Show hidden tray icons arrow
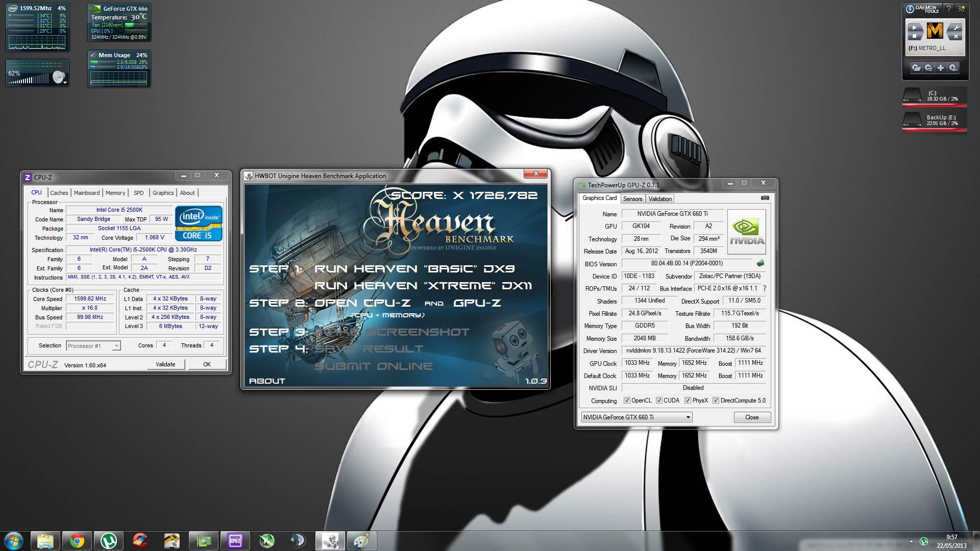980x551 pixels. 911,541
